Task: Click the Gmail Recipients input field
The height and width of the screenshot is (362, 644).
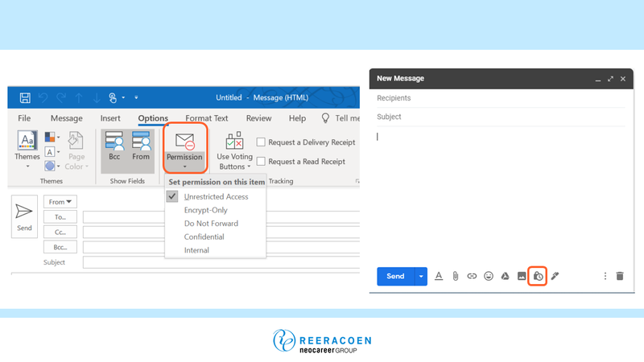Action: click(497, 98)
